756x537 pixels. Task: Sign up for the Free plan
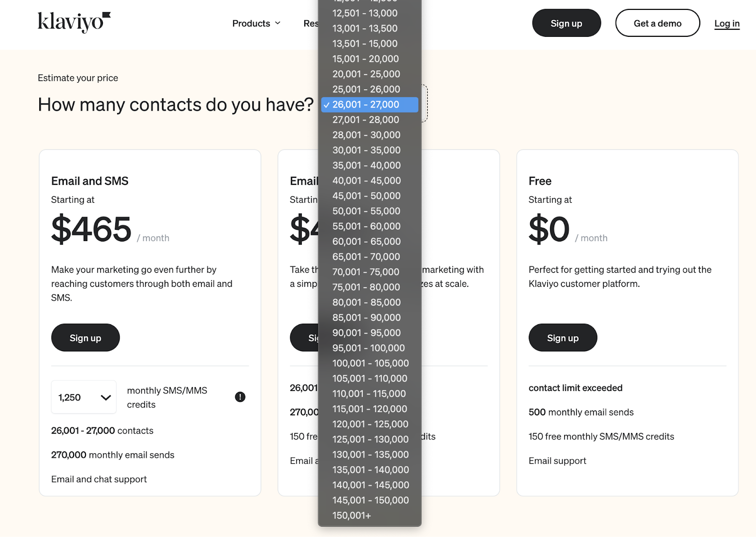563,338
